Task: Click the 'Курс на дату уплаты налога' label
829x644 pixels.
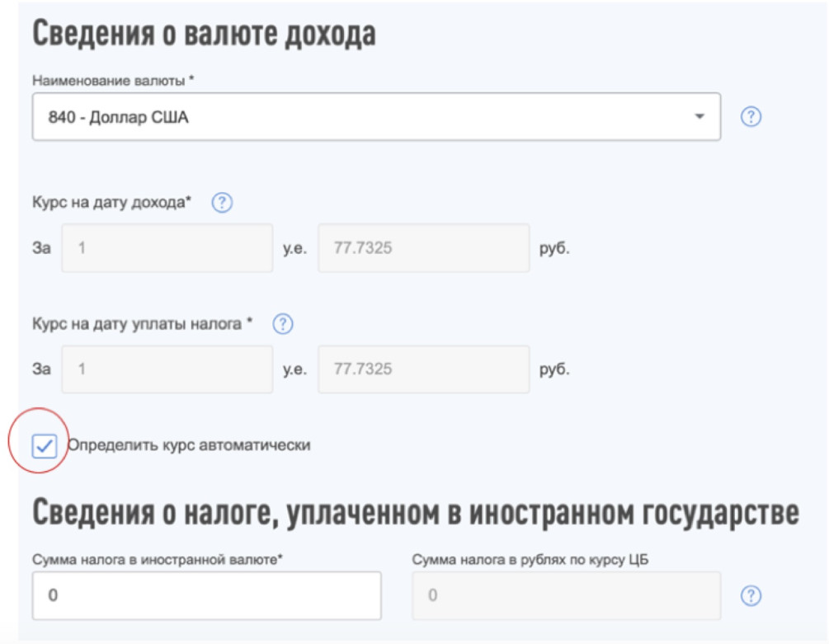Action: [x=142, y=324]
